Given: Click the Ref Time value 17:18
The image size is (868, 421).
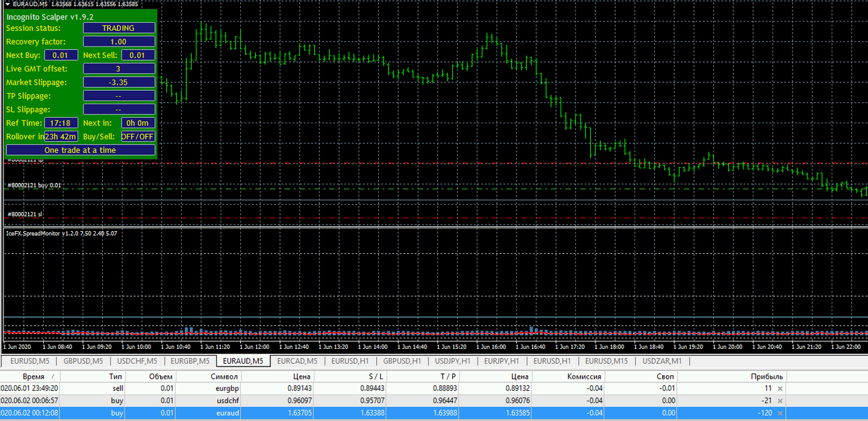Looking at the screenshot, I should tap(61, 123).
